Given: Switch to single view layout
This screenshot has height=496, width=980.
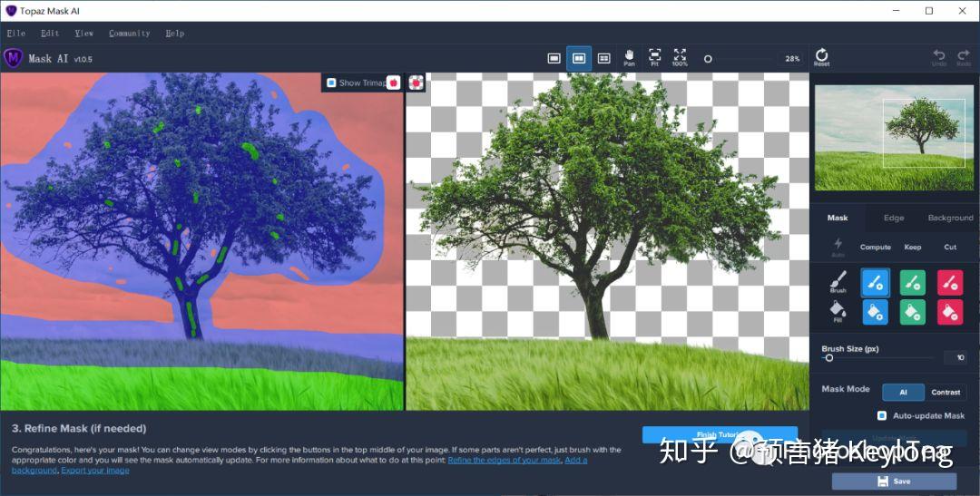Looking at the screenshot, I should (x=554, y=58).
